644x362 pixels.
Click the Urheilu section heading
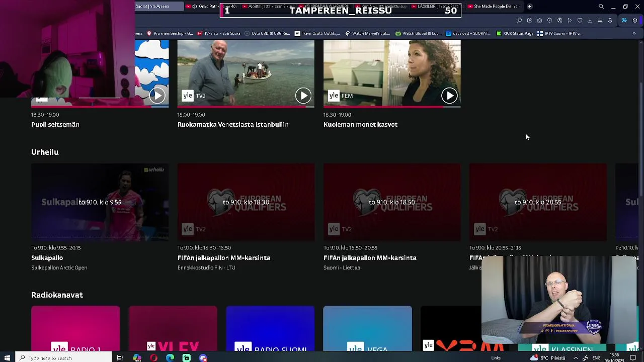[45, 152]
